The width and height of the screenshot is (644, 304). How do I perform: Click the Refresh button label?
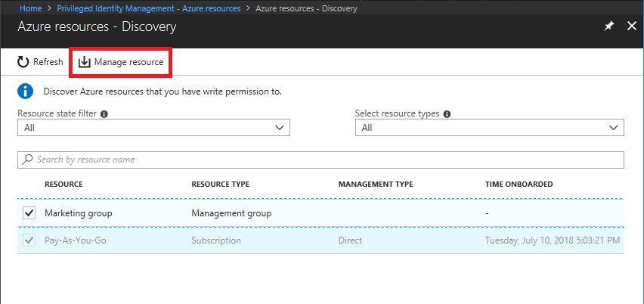(48, 62)
